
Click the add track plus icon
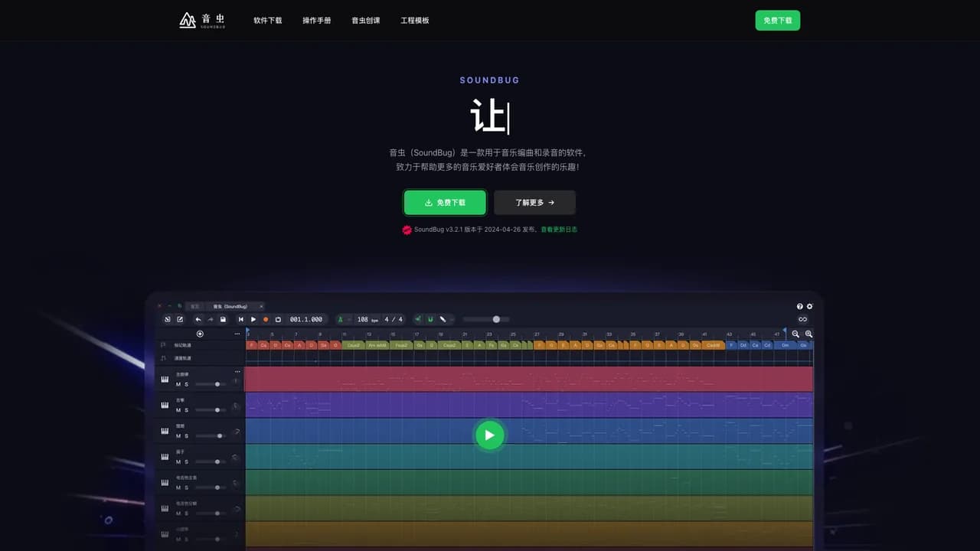pos(200,334)
